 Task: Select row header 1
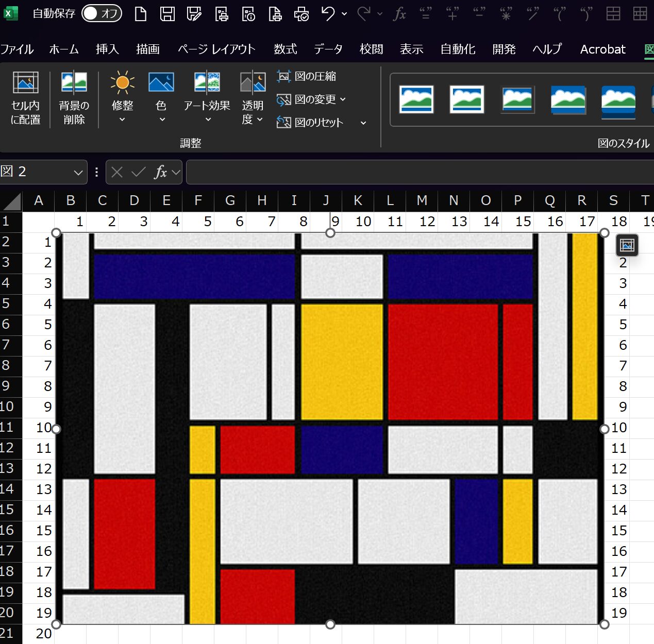pyautogui.click(x=11, y=222)
